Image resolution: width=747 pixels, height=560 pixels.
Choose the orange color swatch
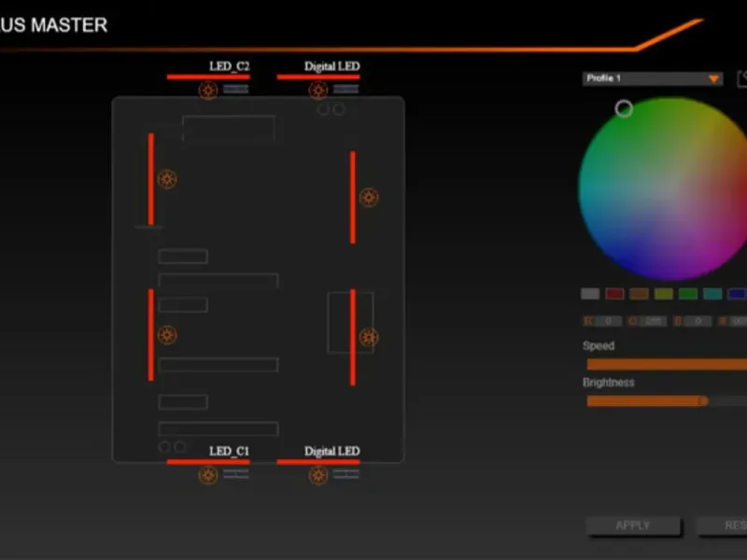coord(639,294)
